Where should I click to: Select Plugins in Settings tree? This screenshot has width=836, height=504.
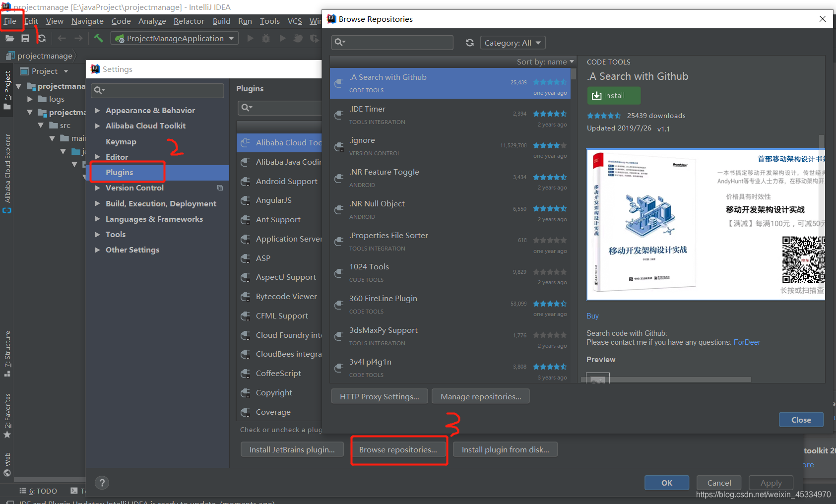point(158,172)
